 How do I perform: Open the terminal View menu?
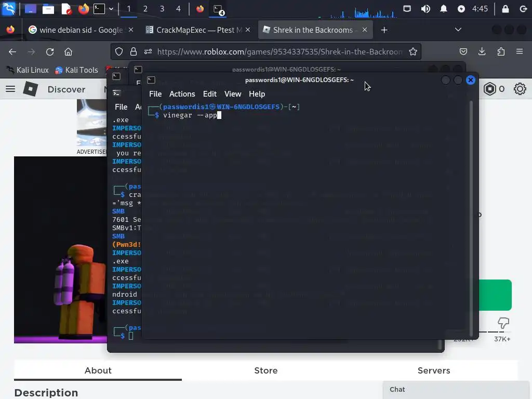(233, 94)
